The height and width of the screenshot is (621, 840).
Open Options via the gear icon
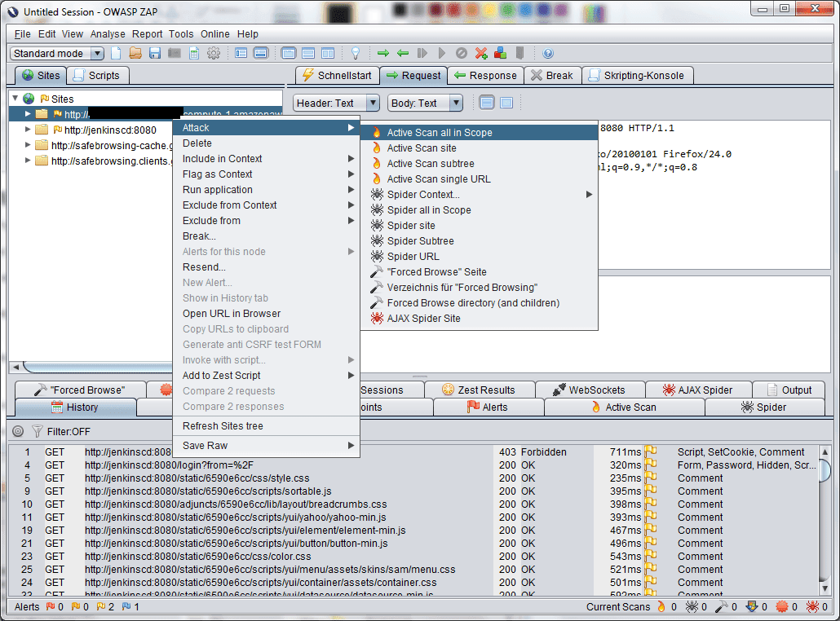214,54
